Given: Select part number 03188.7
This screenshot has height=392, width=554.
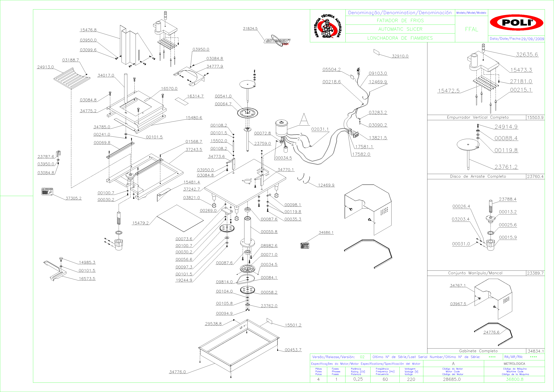Looking at the screenshot, I should tap(70, 60).
